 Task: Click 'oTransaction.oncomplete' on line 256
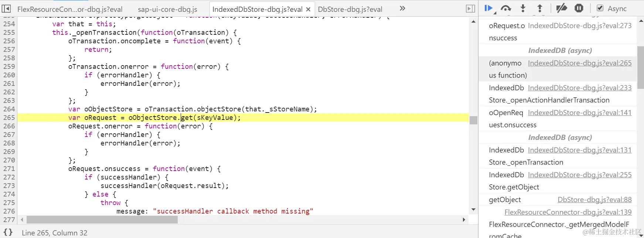tap(115, 41)
